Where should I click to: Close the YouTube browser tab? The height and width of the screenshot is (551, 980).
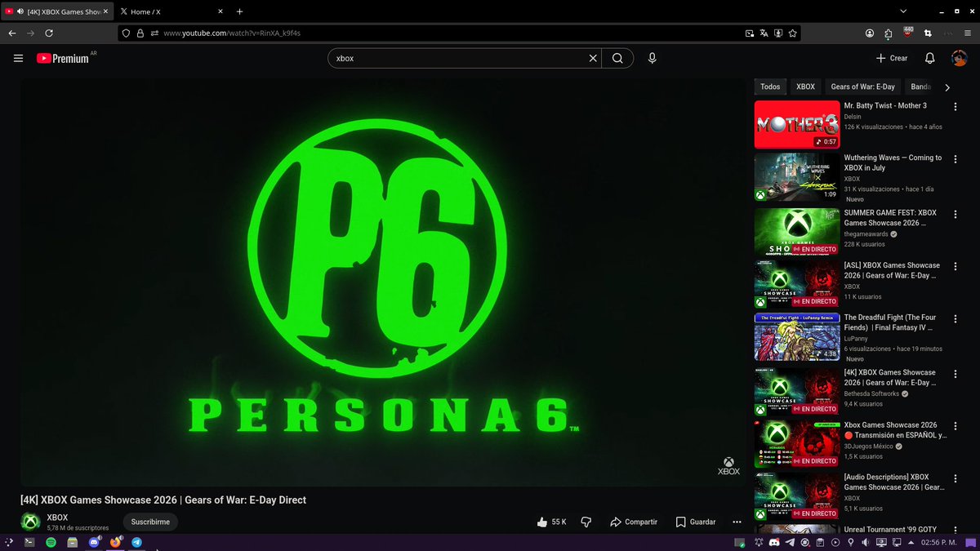[105, 11]
